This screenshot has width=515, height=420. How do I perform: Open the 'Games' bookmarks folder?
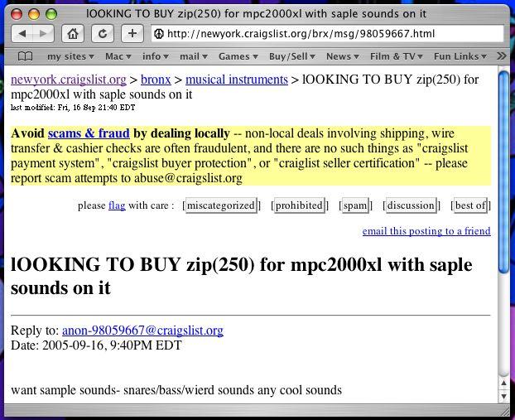pyautogui.click(x=237, y=56)
